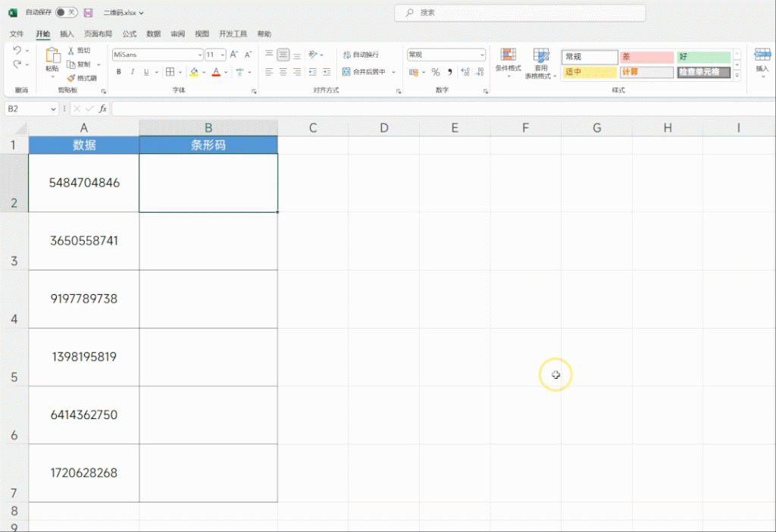Apply comma style number format
776x532 pixels.
point(450,72)
